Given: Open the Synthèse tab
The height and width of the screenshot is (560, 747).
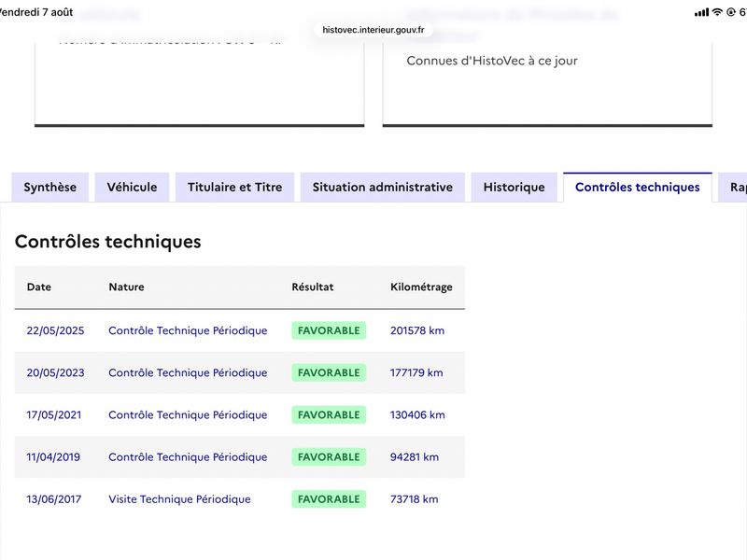Looking at the screenshot, I should tap(50, 188).
